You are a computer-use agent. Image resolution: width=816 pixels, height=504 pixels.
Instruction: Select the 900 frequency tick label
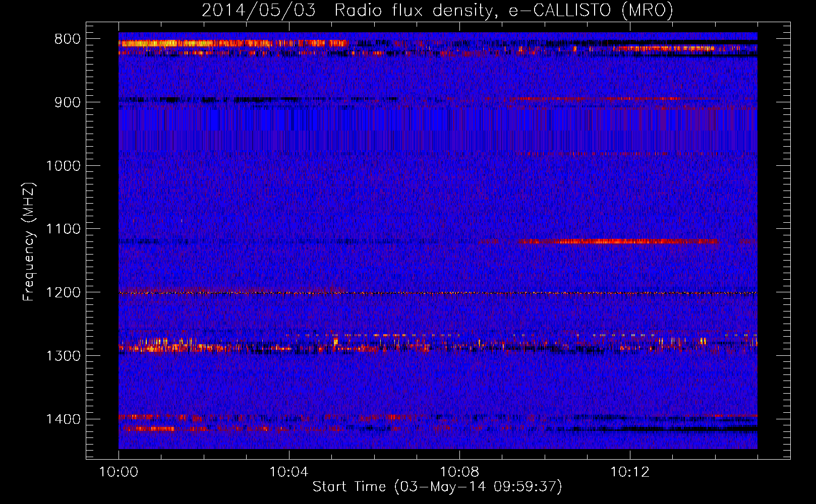coord(68,102)
